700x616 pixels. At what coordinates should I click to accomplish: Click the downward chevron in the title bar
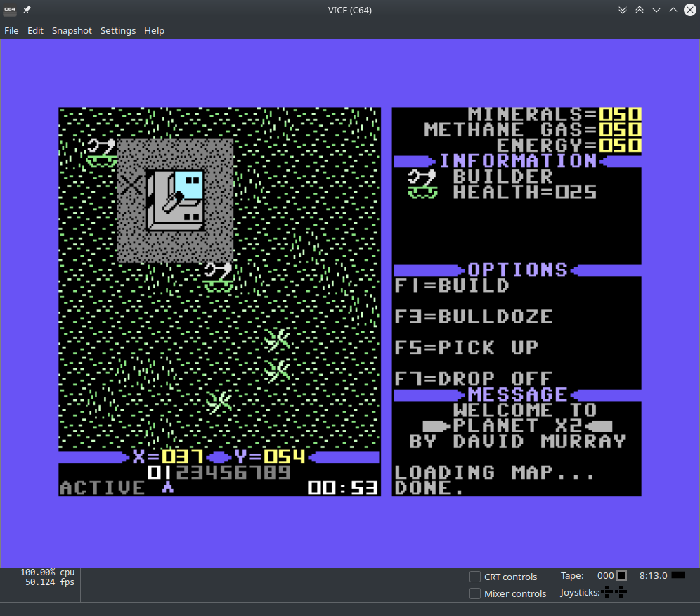click(x=656, y=9)
